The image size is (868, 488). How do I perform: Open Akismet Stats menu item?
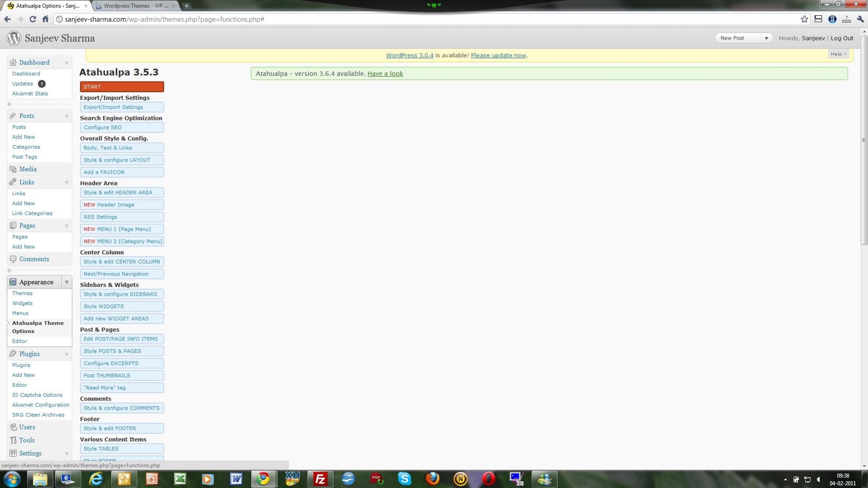(x=30, y=94)
